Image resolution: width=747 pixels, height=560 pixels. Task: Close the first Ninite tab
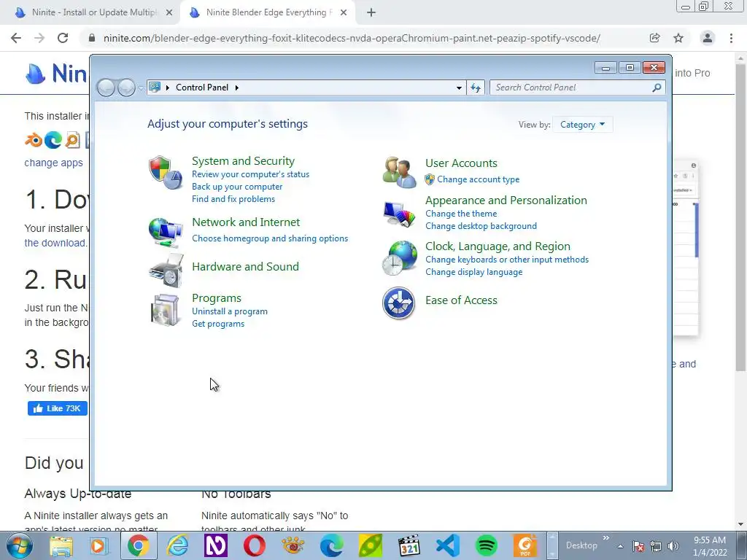click(169, 13)
